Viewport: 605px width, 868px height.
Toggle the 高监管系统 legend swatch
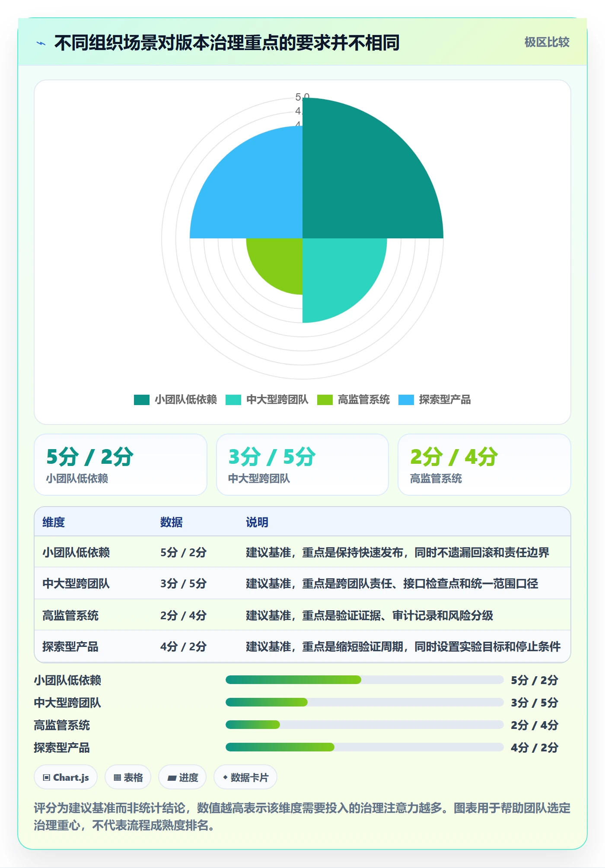tap(325, 399)
